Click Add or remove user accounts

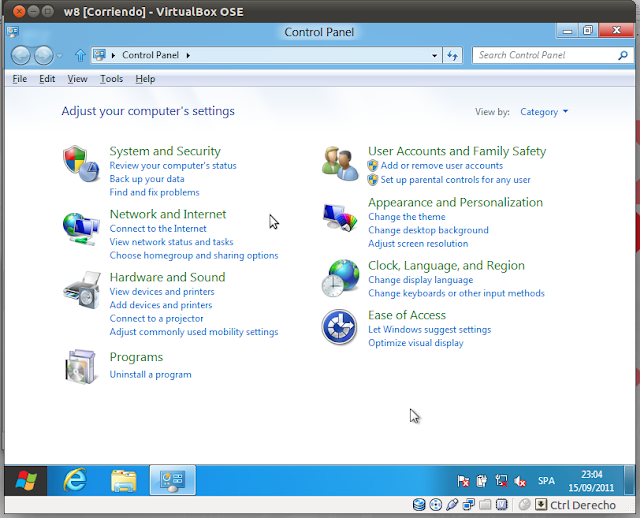pos(442,166)
